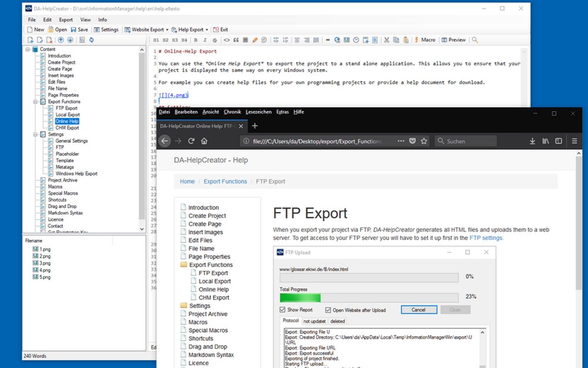Click the Firefox home icon
Screen dimensions: 588x368
coord(204,141)
